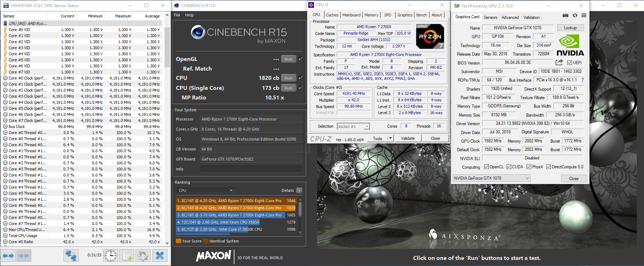Click Cinebench R15 sphere logo

pyautogui.click(x=198, y=32)
